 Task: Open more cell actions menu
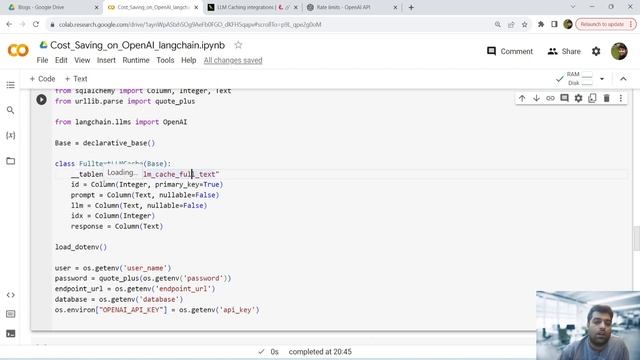tap(621, 98)
